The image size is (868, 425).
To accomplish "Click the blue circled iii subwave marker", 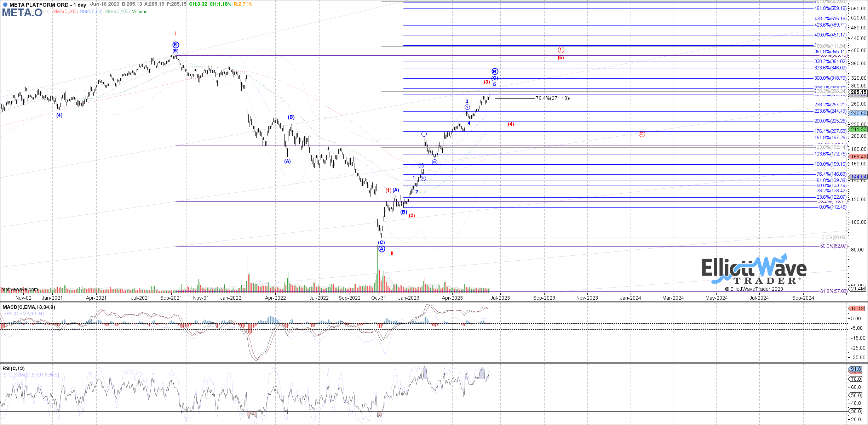I will (424, 134).
